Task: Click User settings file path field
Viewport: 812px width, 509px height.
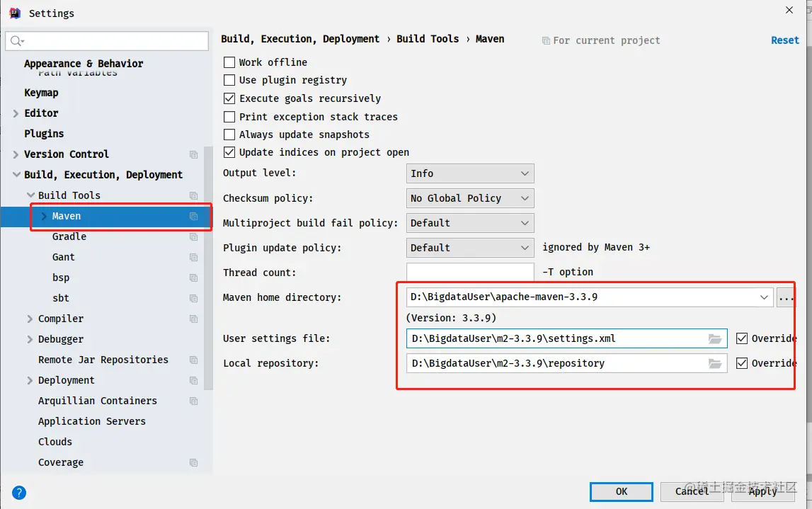Action: 567,338
